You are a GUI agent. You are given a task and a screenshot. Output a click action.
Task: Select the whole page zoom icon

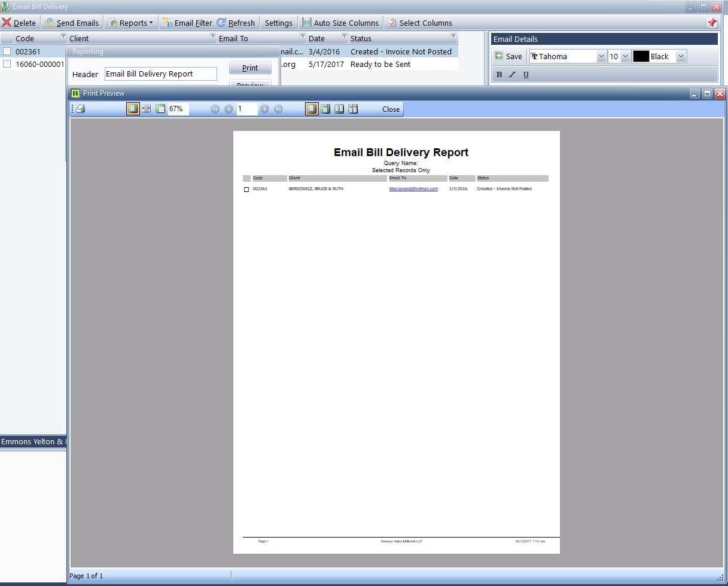[133, 109]
